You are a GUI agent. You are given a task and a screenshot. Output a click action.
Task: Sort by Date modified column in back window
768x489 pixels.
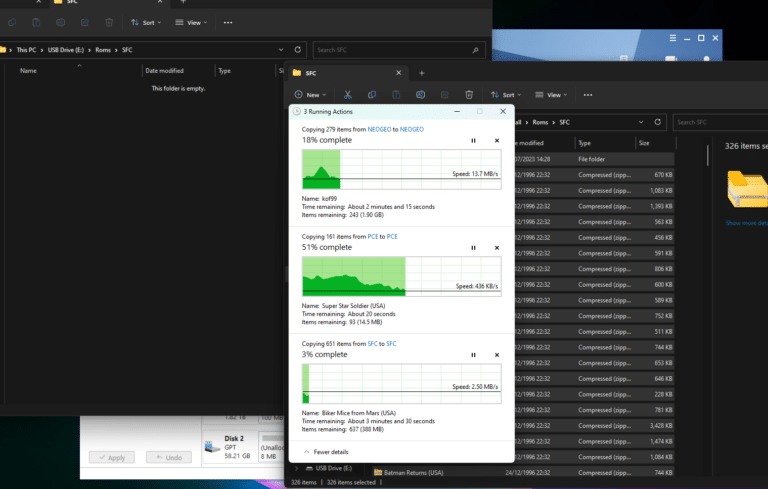pyautogui.click(x=165, y=71)
